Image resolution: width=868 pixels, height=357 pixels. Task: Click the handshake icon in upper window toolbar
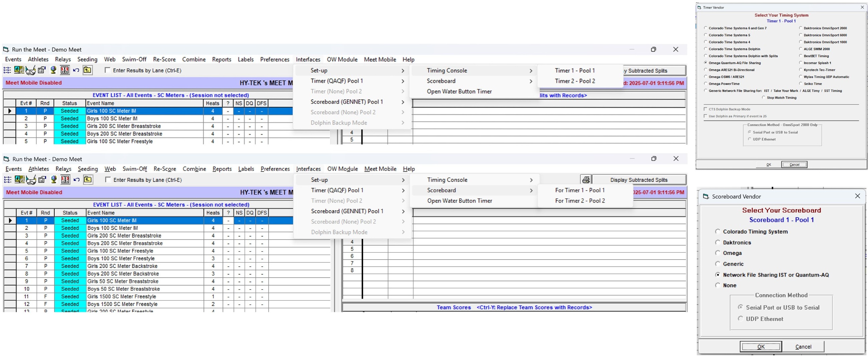point(30,70)
